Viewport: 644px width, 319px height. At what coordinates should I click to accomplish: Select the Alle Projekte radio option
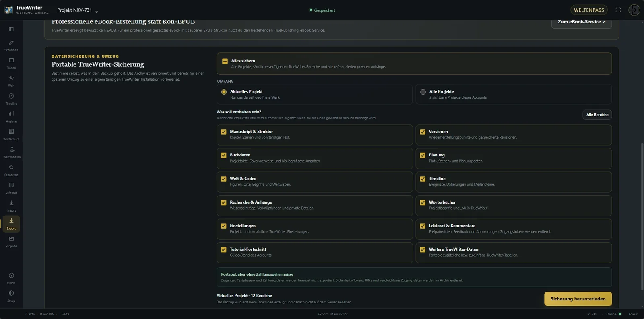pyautogui.click(x=423, y=92)
